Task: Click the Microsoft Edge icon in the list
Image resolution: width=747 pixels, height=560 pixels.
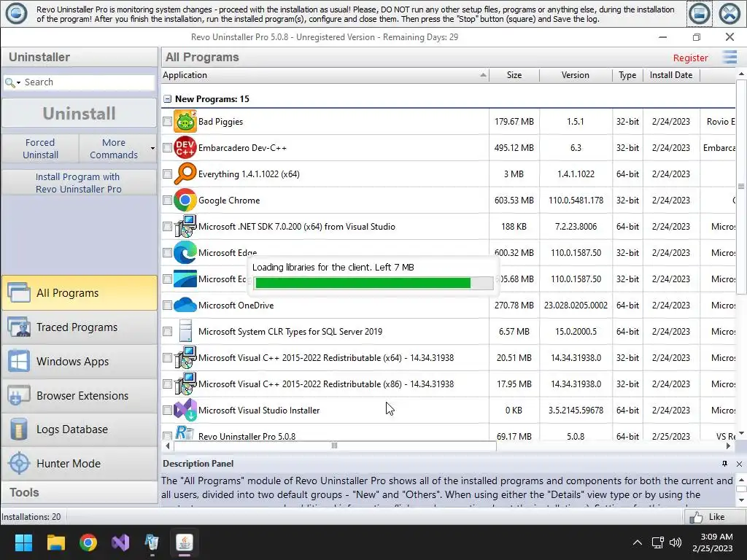Action: pos(185,252)
